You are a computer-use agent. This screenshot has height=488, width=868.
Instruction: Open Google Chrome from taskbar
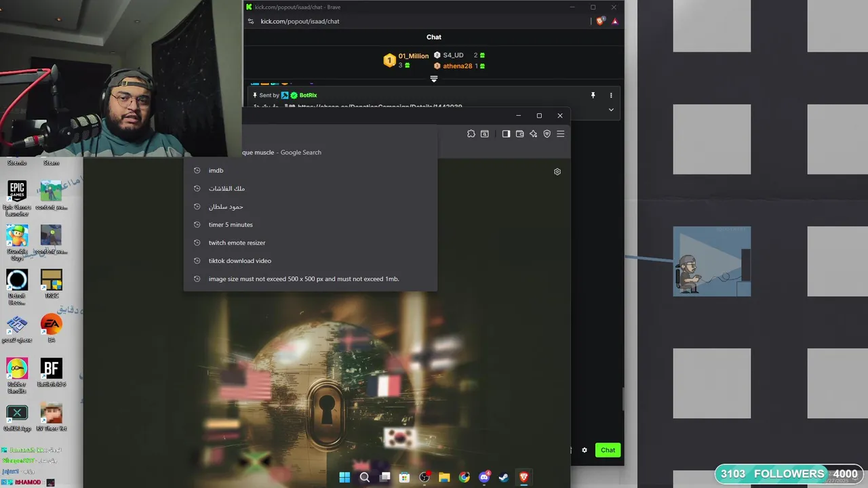tap(465, 477)
